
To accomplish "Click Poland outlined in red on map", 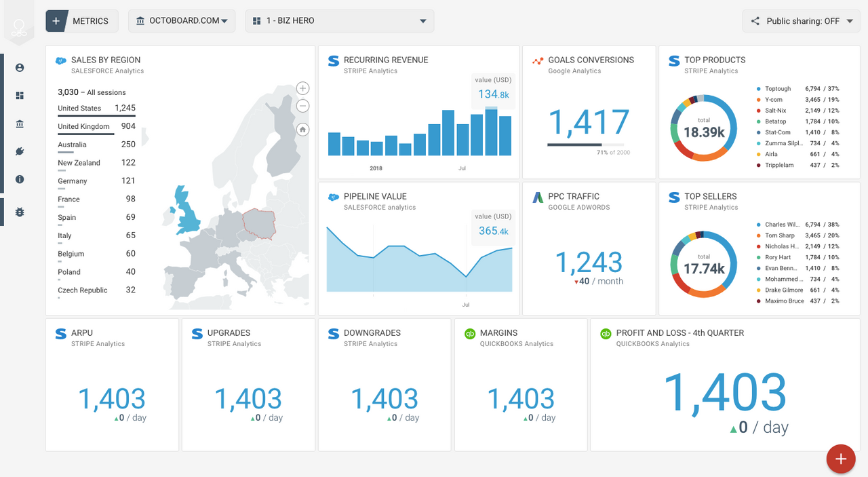I will [260, 223].
